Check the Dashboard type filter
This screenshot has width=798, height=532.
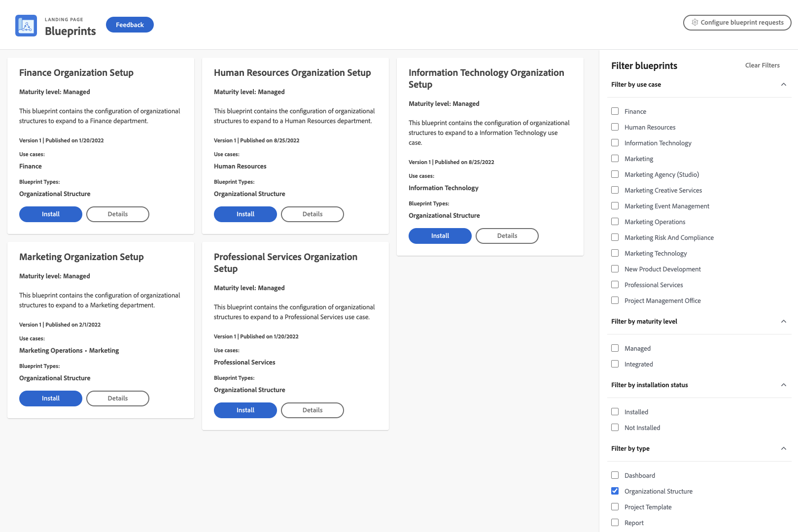615,475
